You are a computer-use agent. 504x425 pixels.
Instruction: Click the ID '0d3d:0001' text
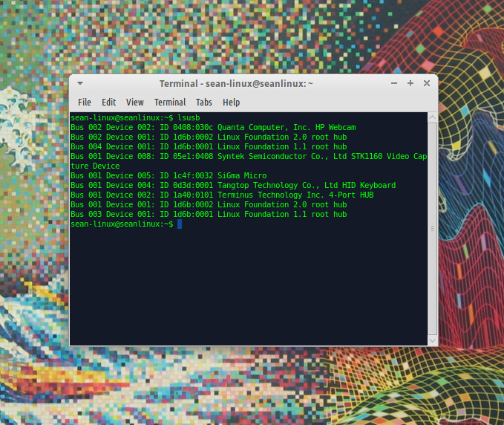[193, 185]
